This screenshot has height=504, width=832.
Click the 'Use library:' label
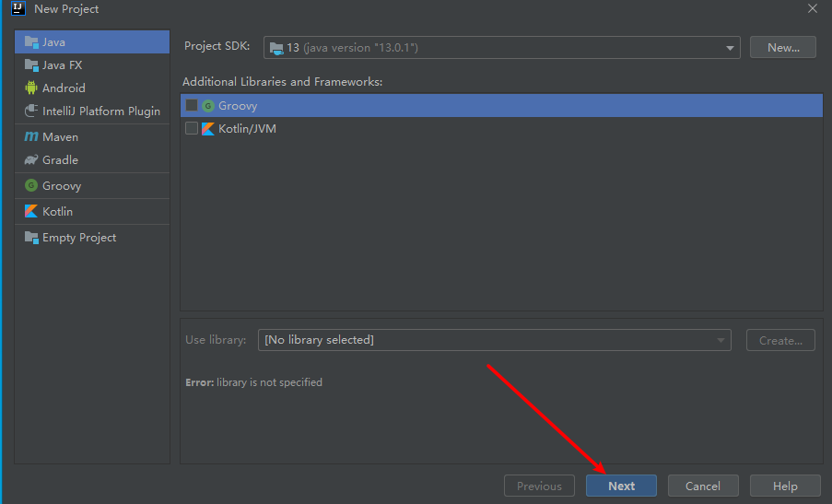216,340
